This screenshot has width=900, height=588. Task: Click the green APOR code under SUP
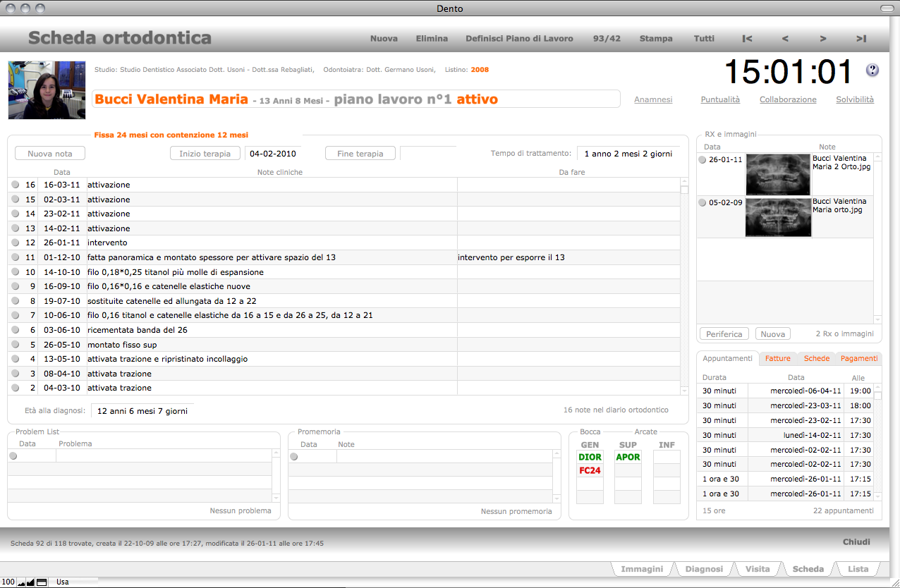point(628,457)
